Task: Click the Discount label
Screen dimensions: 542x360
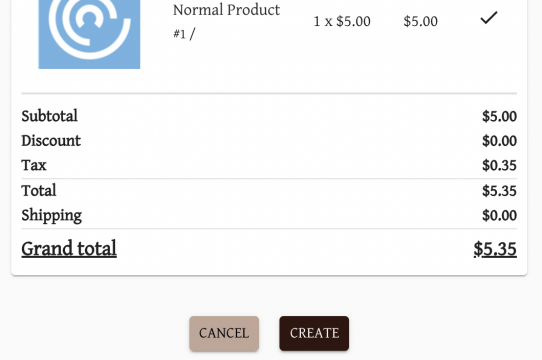Action: 51,141
